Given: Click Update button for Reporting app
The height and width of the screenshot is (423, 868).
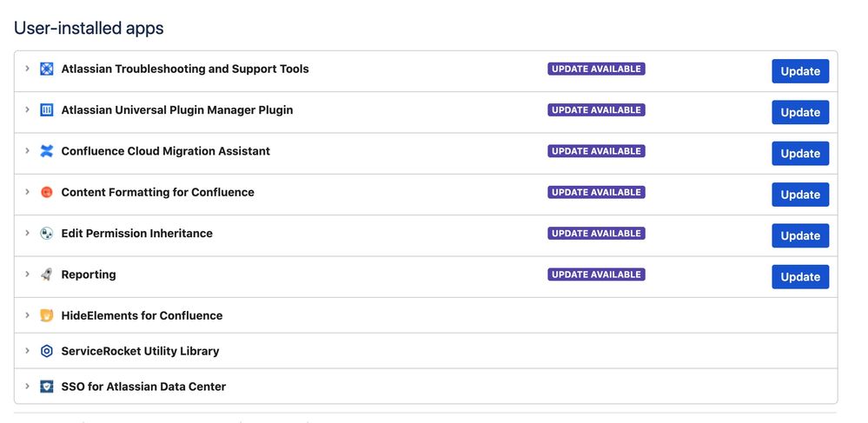Looking at the screenshot, I should (800, 277).
